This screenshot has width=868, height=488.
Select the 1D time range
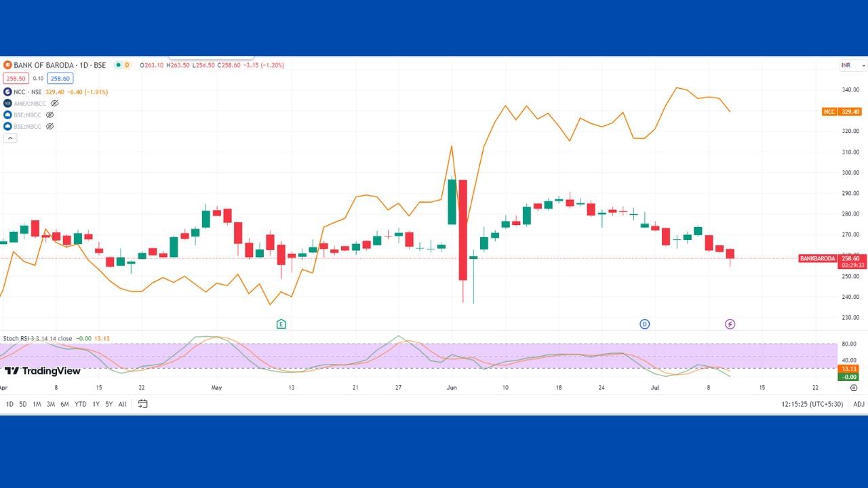click(9, 404)
